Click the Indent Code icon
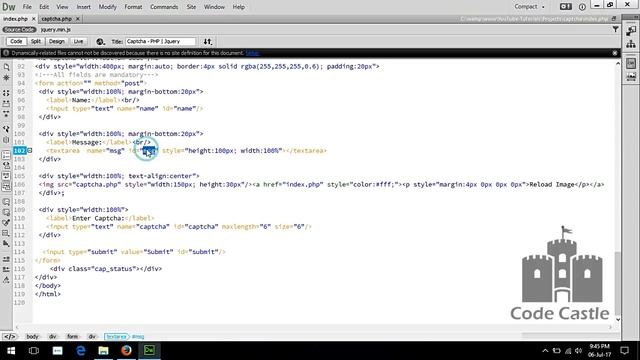Viewport: 640px width, 360px height. pyautogui.click(x=6, y=259)
